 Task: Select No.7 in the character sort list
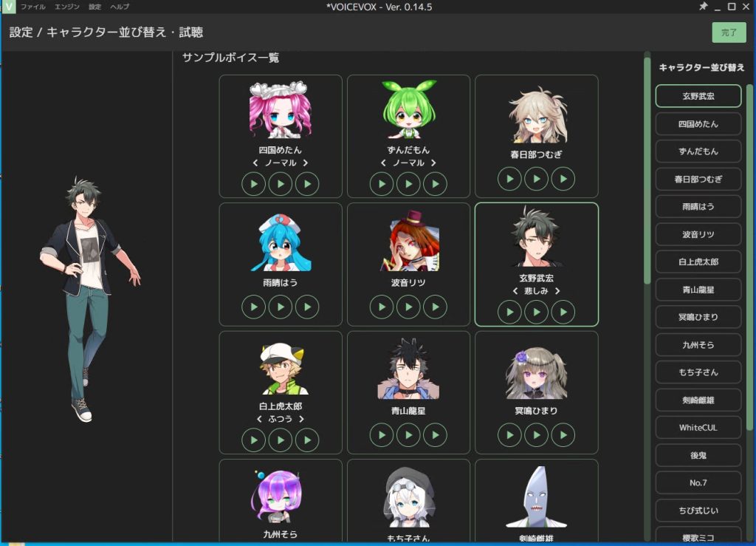click(x=698, y=482)
